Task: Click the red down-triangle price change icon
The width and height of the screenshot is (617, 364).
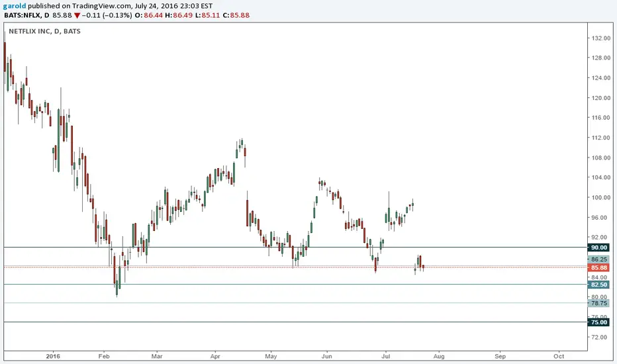Action: tap(77, 15)
